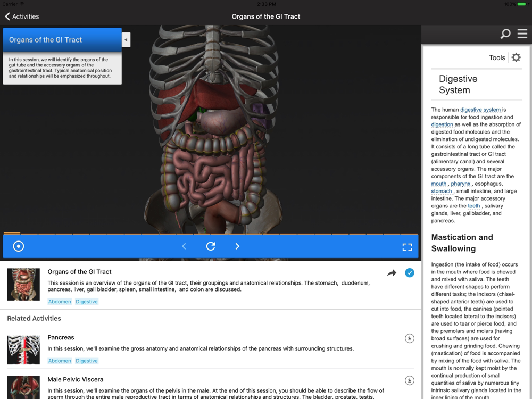This screenshot has height=399, width=532.
Task: Go to the previous step arrow
Action: (184, 246)
